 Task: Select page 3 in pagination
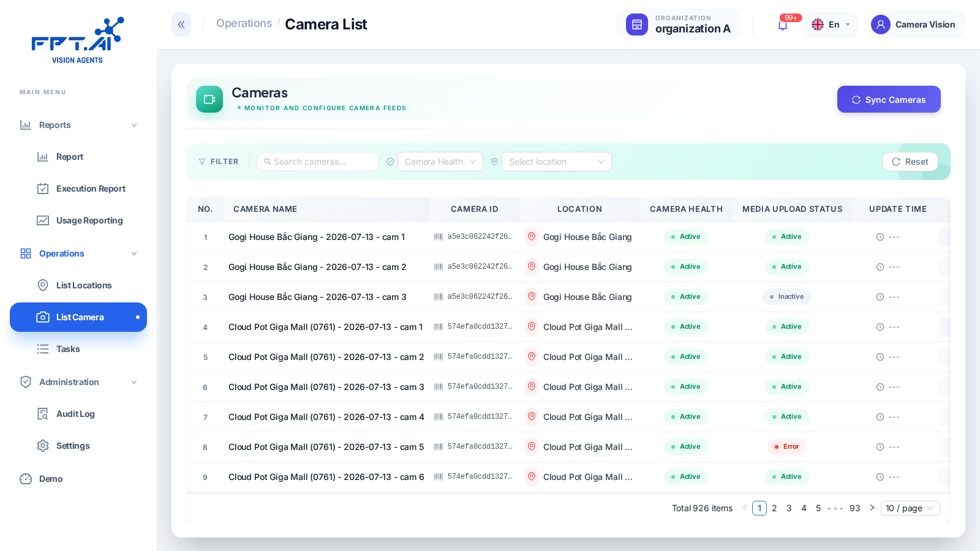(x=789, y=508)
